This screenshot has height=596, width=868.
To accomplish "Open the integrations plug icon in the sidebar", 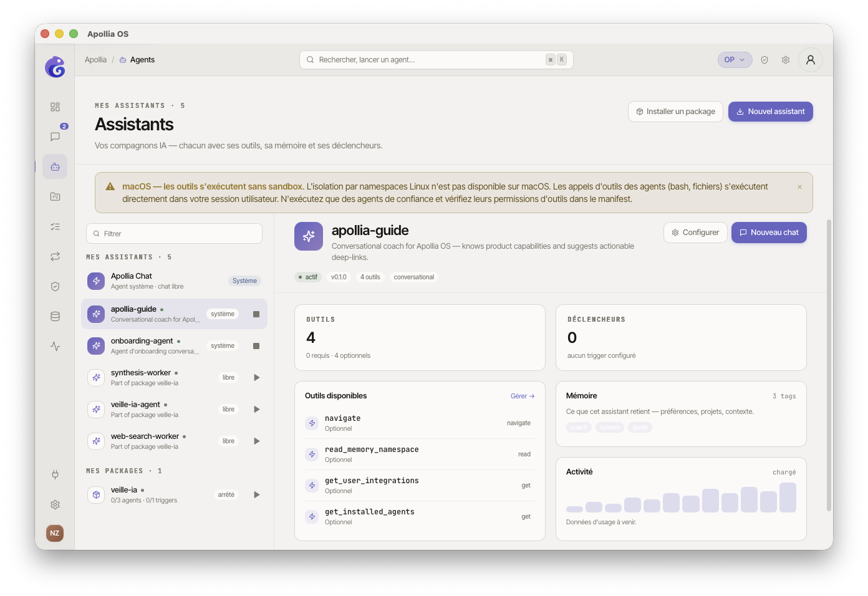I will (x=55, y=474).
